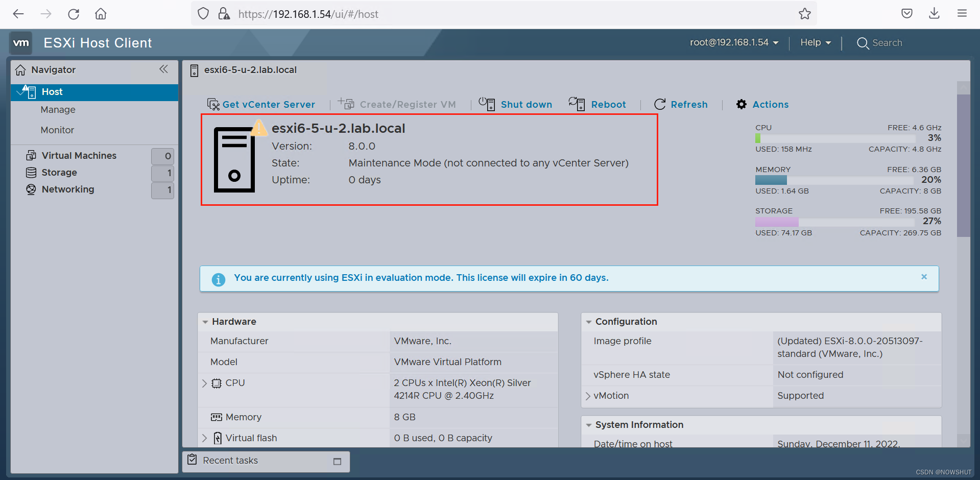The height and width of the screenshot is (480, 980).
Task: Click the Reboot host icon
Action: point(577,104)
